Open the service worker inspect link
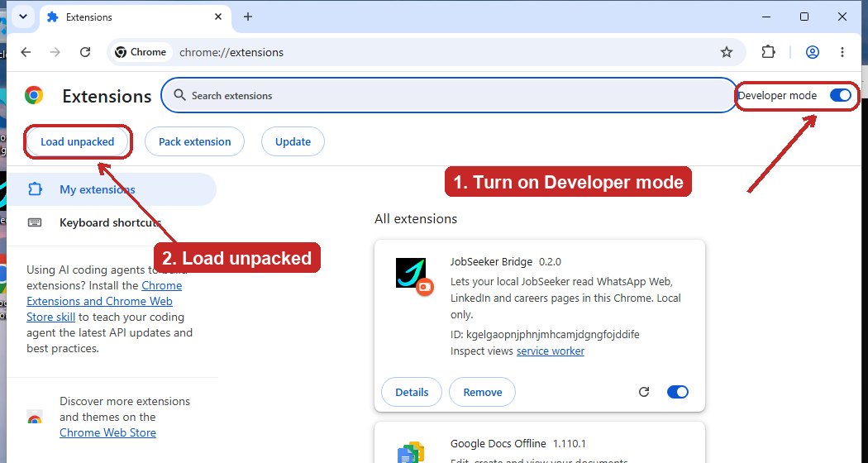868x463 pixels. coord(551,351)
